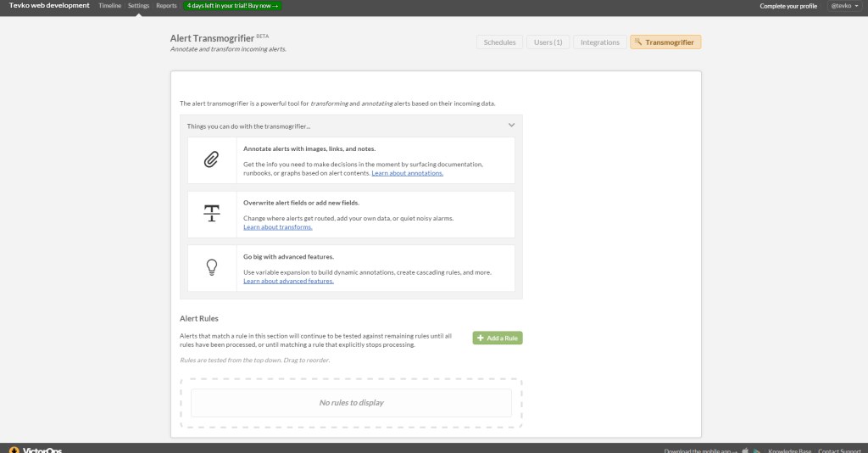Screen dimensions: 868x453
Task: Follow the Learn about transforms link
Action: (278, 227)
